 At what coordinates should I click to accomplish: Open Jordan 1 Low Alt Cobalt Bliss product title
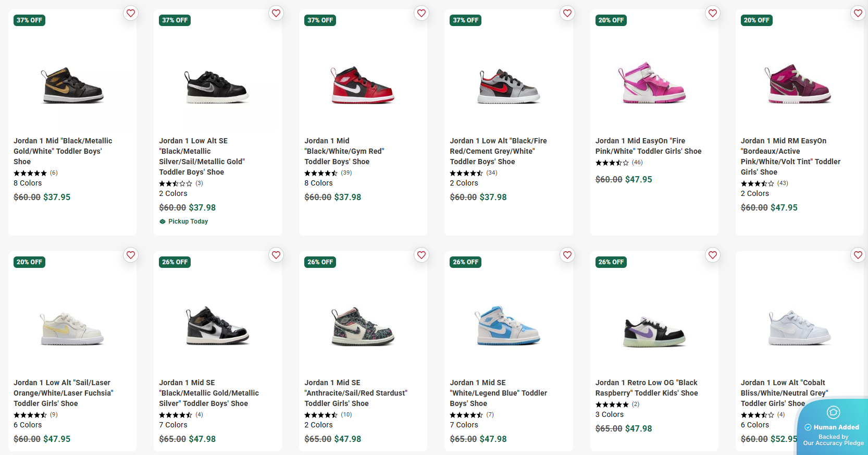784,393
